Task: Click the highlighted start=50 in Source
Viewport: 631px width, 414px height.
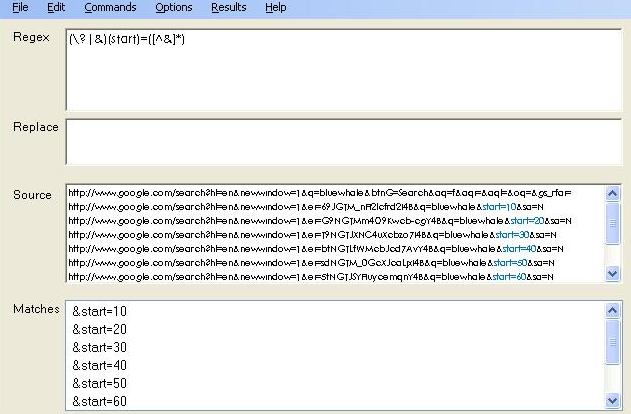Action: pyautogui.click(x=510, y=263)
